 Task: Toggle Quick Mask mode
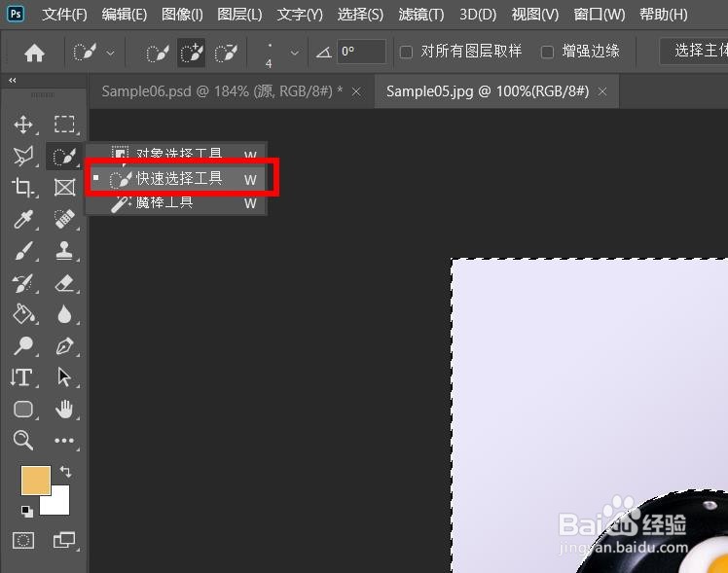pyautogui.click(x=23, y=541)
